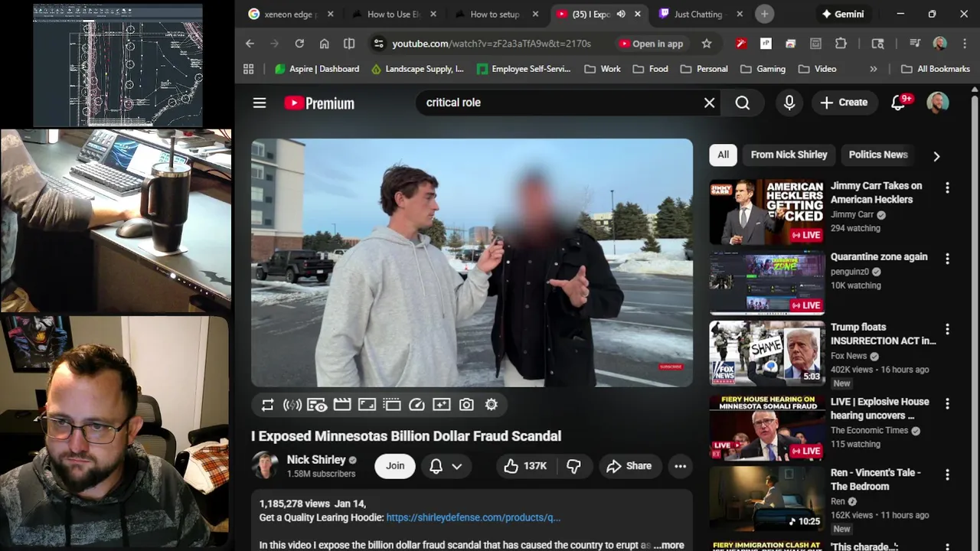Go to browser home page
This screenshot has width=980, height=551.
click(325, 44)
